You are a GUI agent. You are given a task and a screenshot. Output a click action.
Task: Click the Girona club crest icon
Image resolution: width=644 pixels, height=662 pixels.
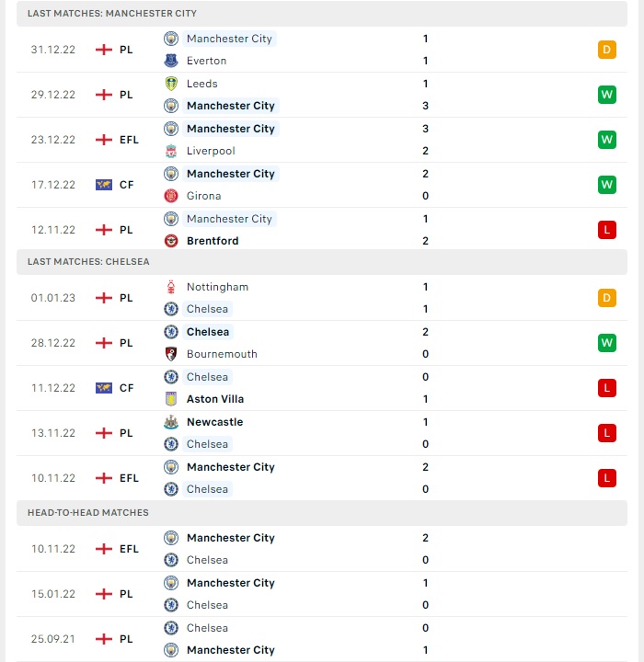[171, 196]
